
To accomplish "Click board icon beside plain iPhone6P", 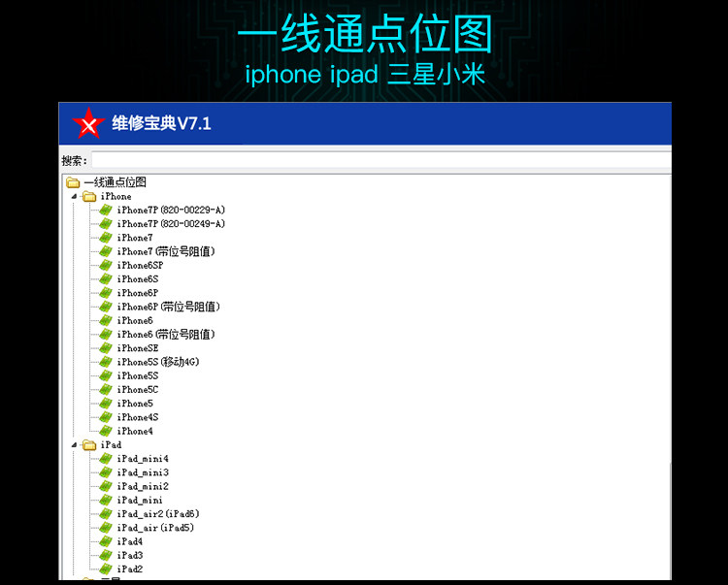I will pos(106,293).
